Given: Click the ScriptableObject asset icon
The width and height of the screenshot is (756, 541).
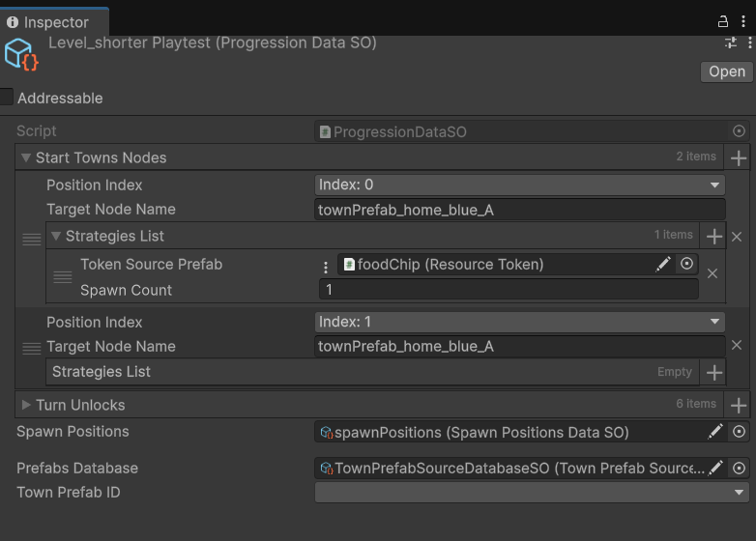Looking at the screenshot, I should click(x=21, y=54).
